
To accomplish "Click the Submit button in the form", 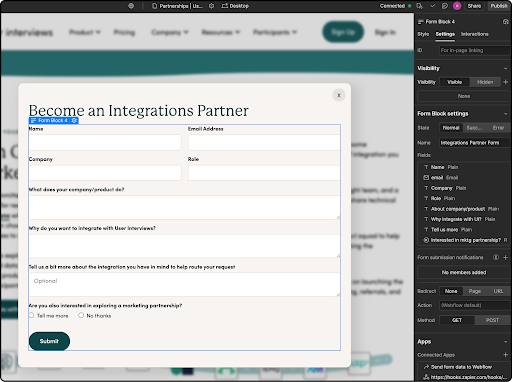I will (x=49, y=341).
